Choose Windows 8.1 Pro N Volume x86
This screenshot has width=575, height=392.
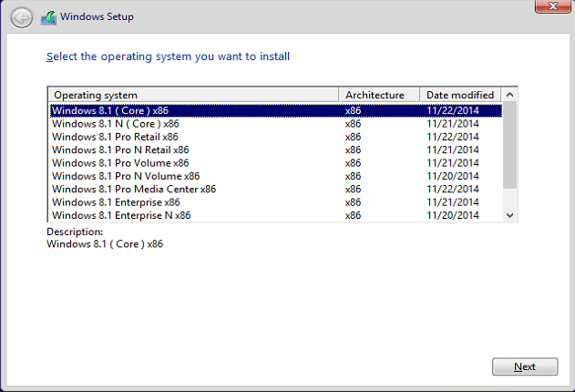[276, 176]
